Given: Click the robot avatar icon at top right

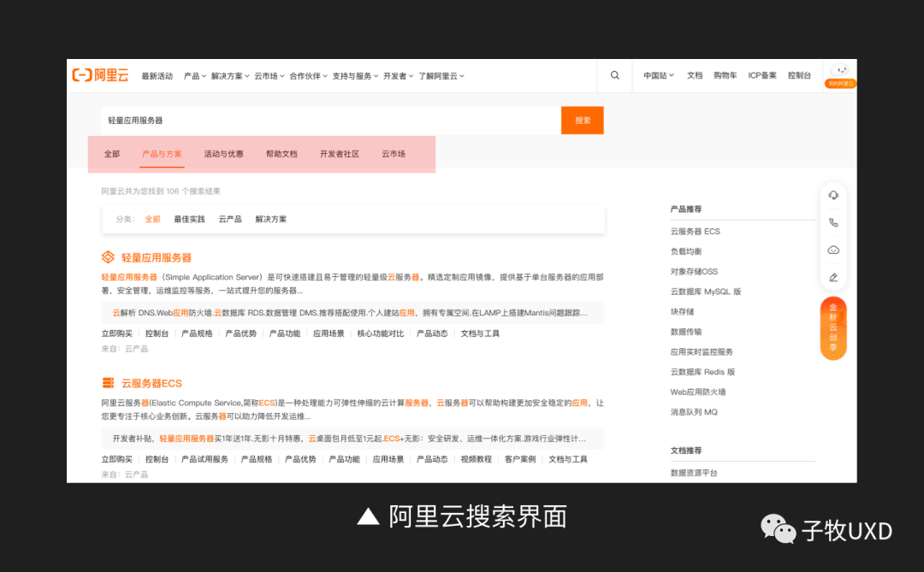Looking at the screenshot, I should coord(840,70).
